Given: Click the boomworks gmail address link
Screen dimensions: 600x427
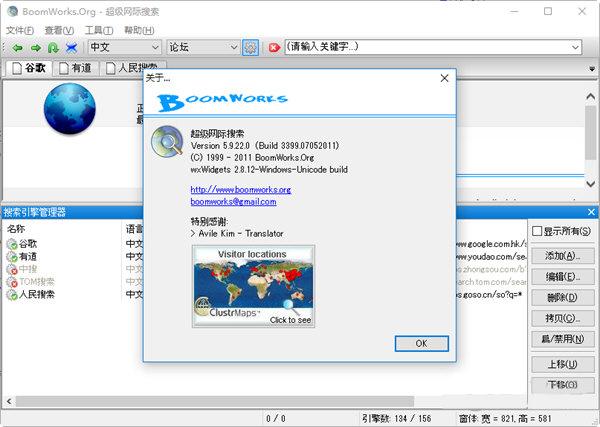Looking at the screenshot, I should pos(233,202).
